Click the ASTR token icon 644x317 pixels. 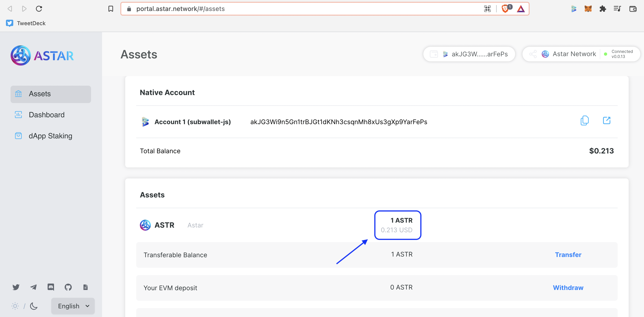(145, 225)
